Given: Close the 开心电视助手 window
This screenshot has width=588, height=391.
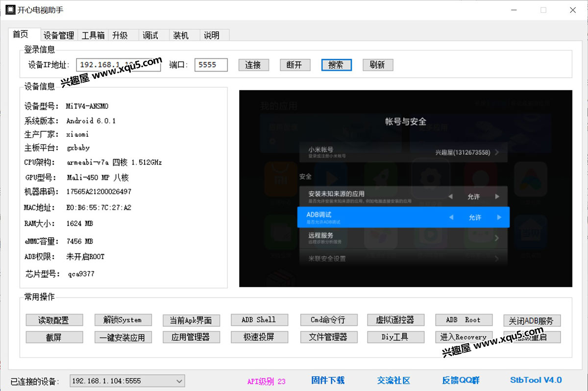Looking at the screenshot, I should [x=573, y=10].
